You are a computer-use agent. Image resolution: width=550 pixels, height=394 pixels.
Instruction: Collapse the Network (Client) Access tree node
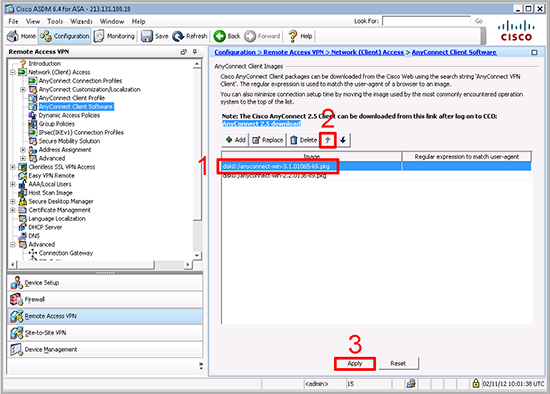tap(13, 72)
